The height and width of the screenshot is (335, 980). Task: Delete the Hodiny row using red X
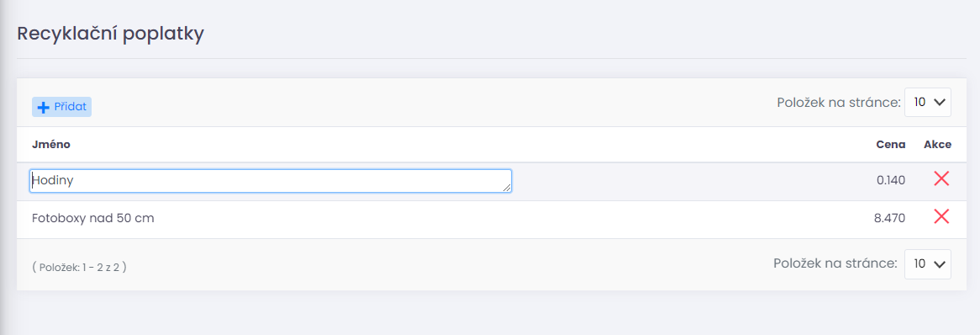(941, 179)
